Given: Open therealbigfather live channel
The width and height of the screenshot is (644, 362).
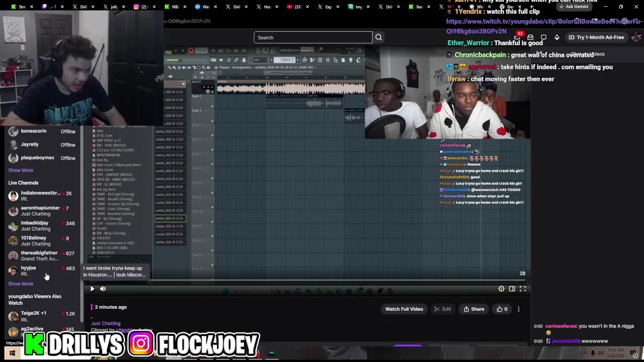Looking at the screenshot, I should [x=42, y=256].
